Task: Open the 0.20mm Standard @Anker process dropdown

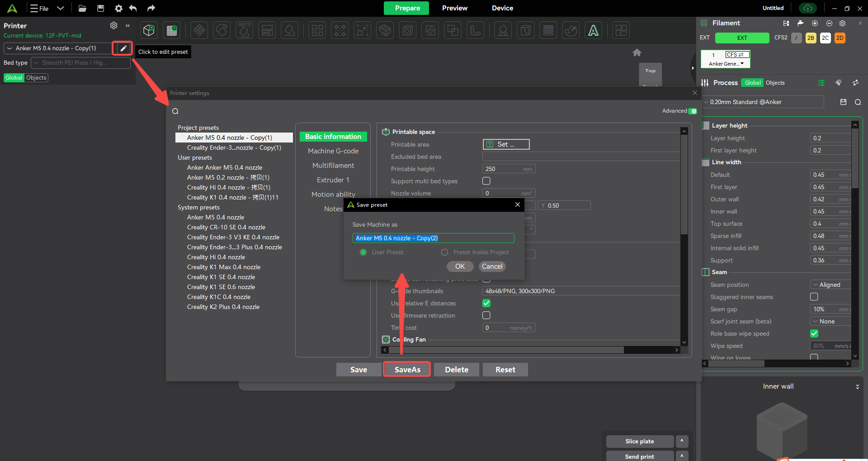Action: pos(763,102)
